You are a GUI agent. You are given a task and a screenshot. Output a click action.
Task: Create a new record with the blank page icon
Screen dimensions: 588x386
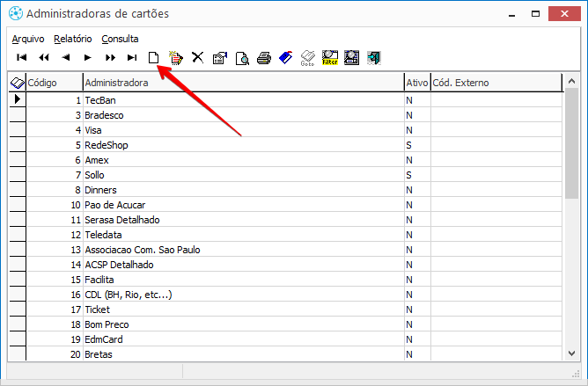[x=153, y=58]
